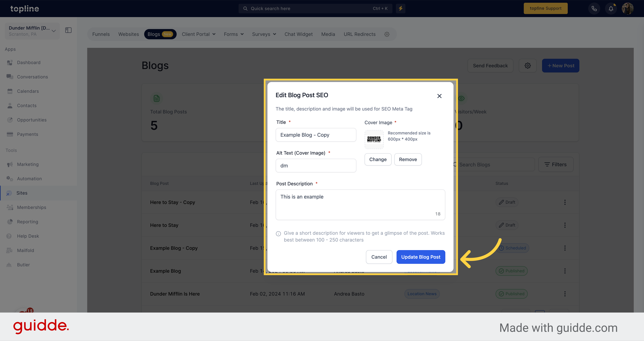Open the Dashboard sidebar icon
Image resolution: width=644 pixels, height=341 pixels.
pyautogui.click(x=10, y=63)
